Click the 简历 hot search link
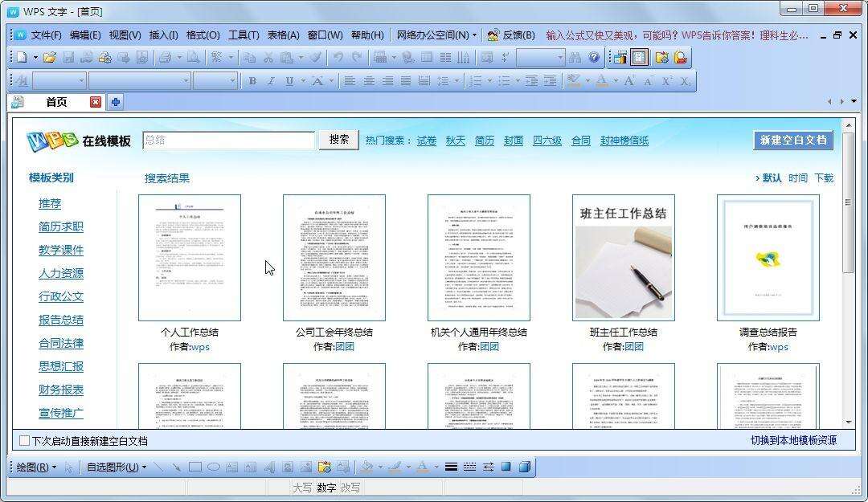Screen dimensions: 868x502 click(484, 141)
